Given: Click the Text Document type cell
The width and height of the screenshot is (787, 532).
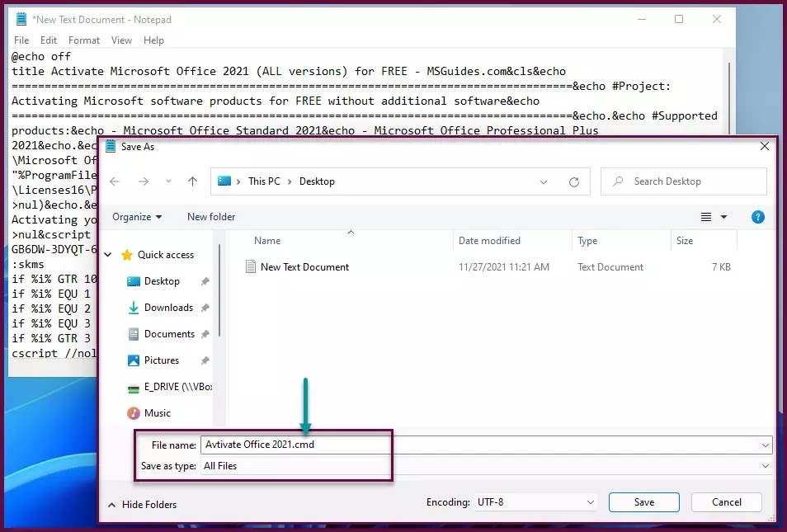Looking at the screenshot, I should click(610, 267).
